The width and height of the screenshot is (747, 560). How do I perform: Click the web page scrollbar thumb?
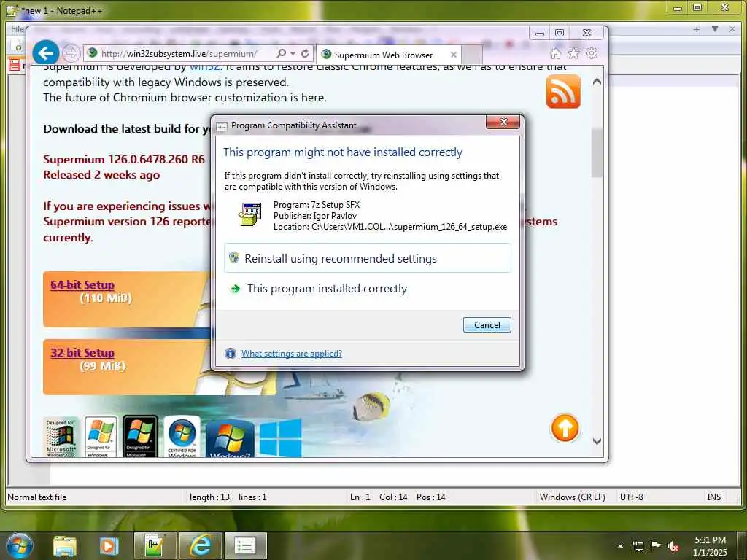[597, 152]
